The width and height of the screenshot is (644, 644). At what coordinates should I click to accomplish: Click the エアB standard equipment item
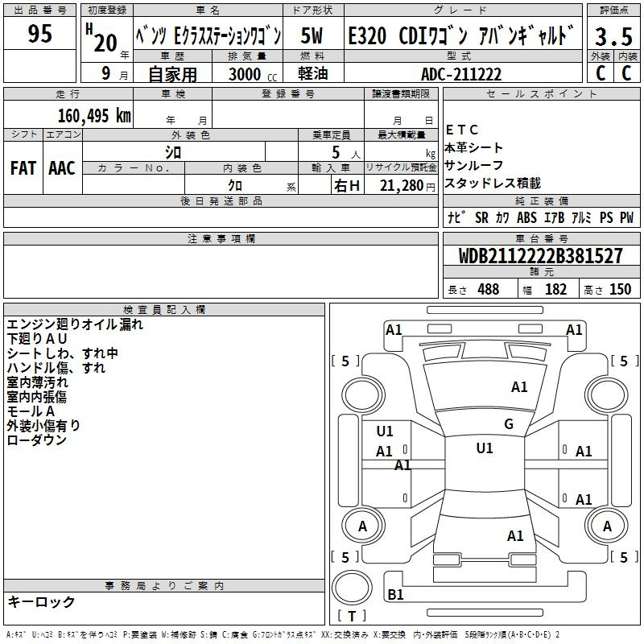(x=555, y=217)
